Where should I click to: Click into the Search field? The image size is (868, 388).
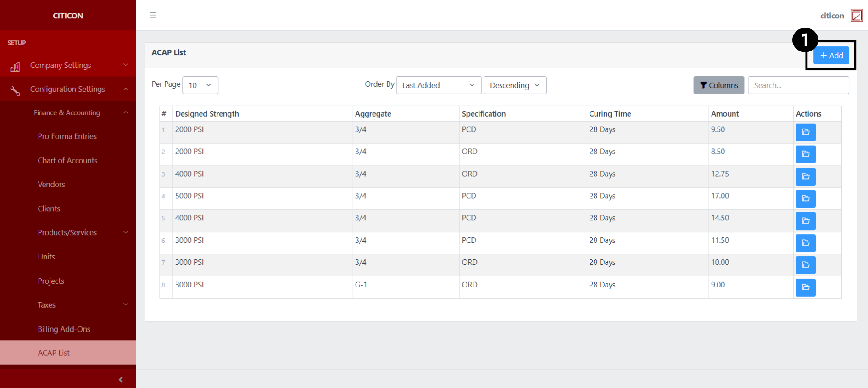798,85
